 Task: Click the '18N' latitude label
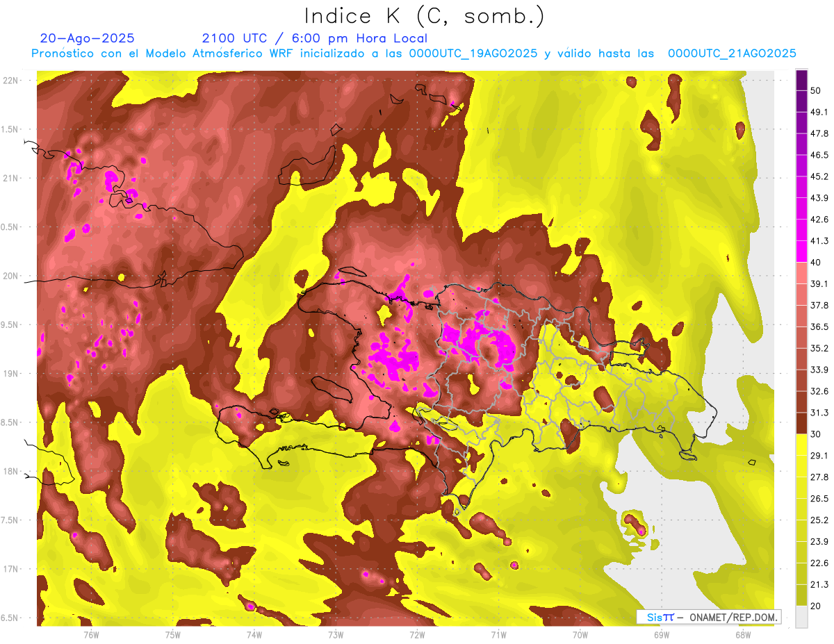pyautogui.click(x=12, y=472)
